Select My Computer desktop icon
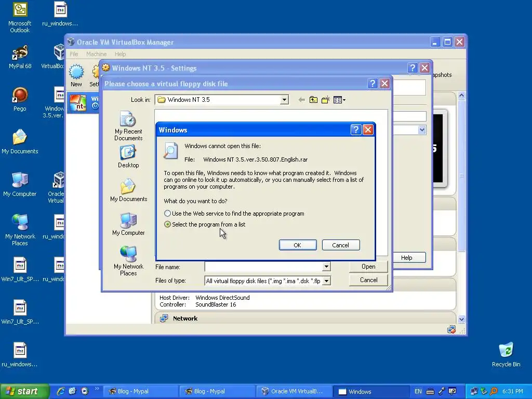The image size is (532, 399). (20, 184)
